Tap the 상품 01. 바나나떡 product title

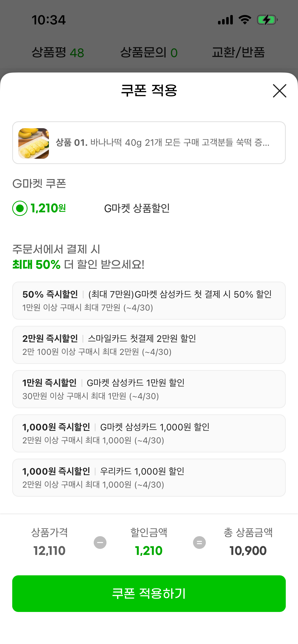point(162,143)
